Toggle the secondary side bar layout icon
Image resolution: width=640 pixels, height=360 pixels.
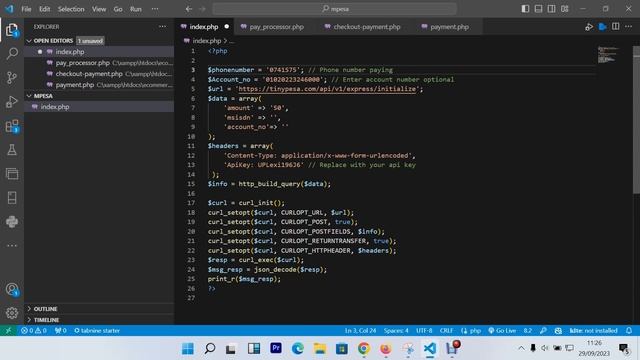point(551,9)
